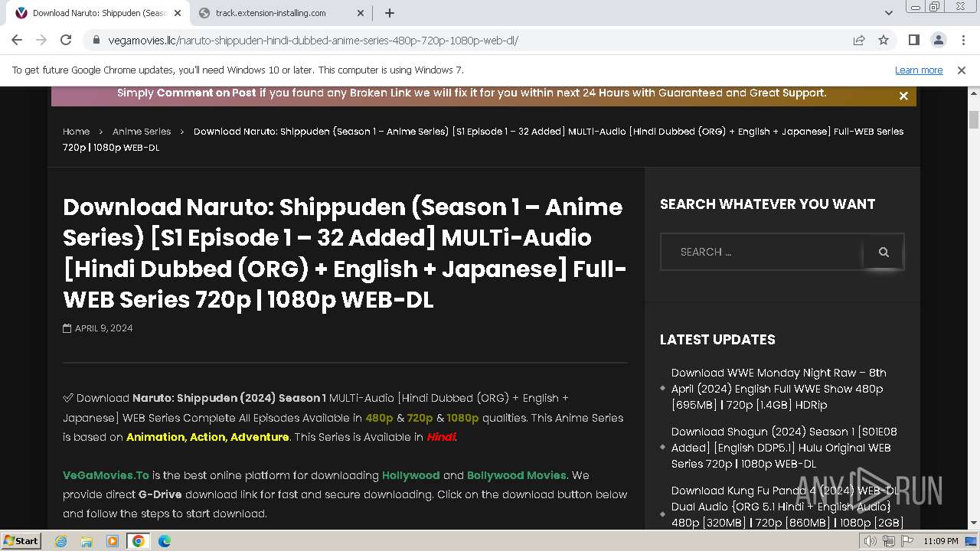Image resolution: width=980 pixels, height=551 pixels.
Task: Bookmark this tab with star icon
Action: [884, 40]
